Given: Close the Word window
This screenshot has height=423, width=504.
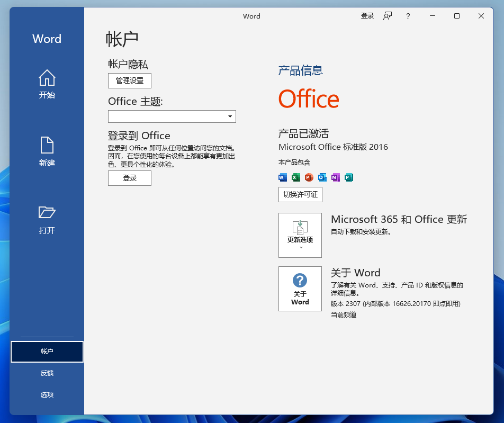Looking at the screenshot, I should click(481, 16).
